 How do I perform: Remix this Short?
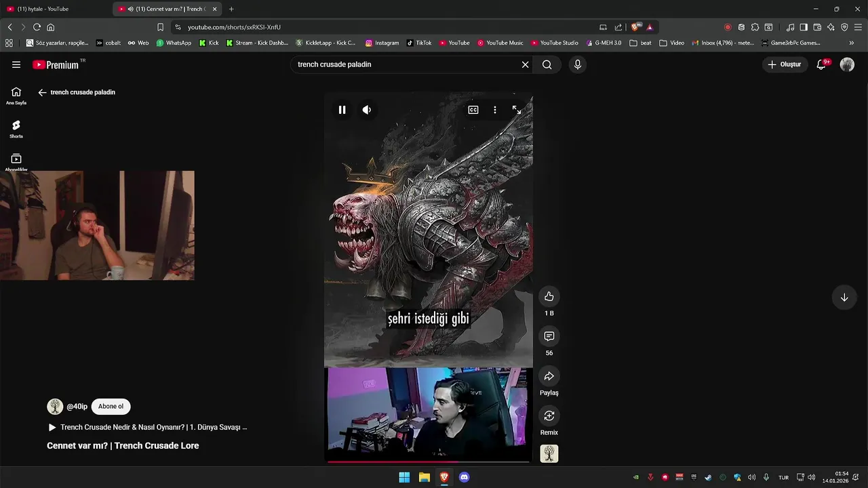pos(549,415)
